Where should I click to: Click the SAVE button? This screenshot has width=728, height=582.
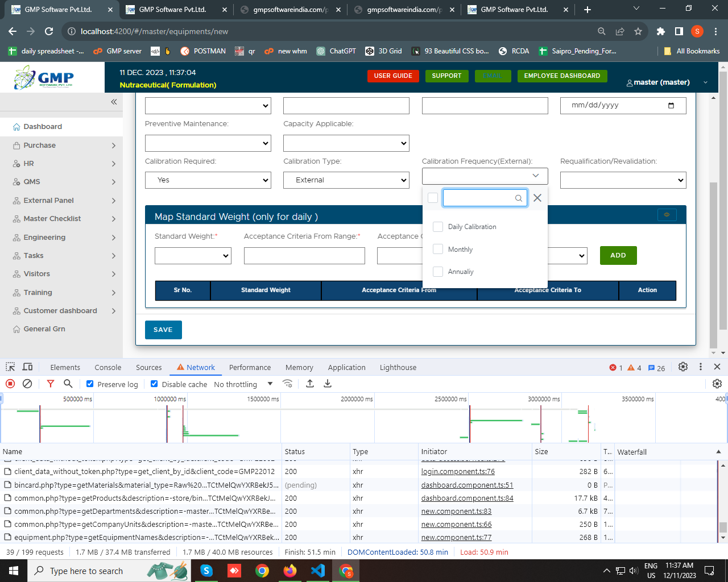pos(163,330)
